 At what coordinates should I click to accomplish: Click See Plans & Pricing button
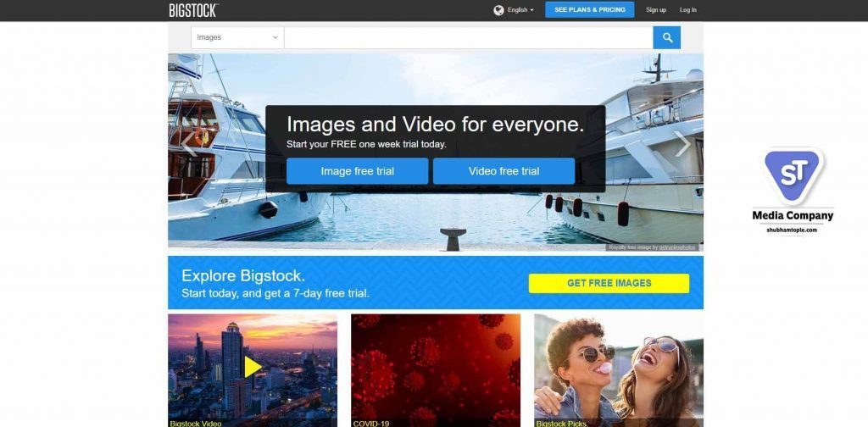tap(590, 10)
